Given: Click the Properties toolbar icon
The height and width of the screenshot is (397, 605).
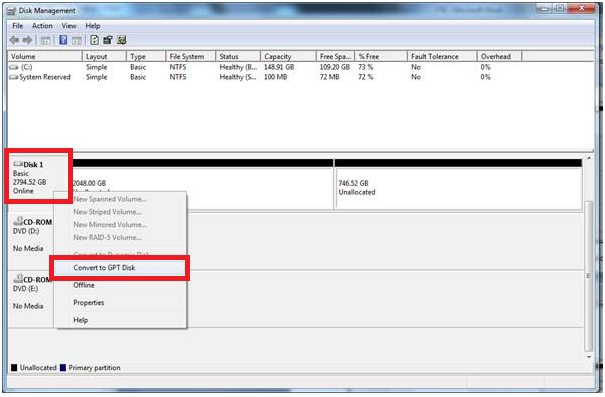Looking at the screenshot, I should tap(108, 40).
